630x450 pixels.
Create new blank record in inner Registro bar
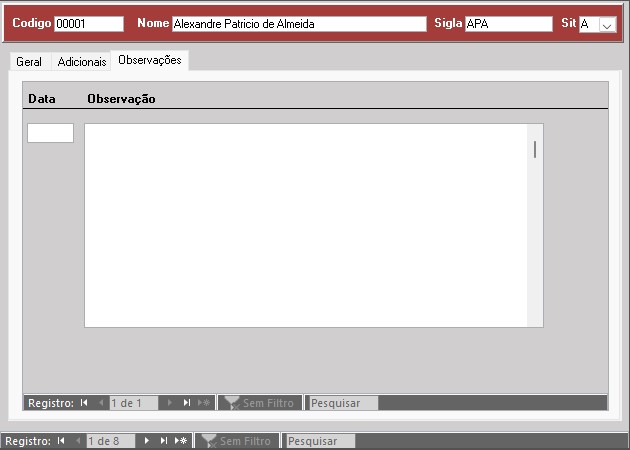tap(204, 403)
